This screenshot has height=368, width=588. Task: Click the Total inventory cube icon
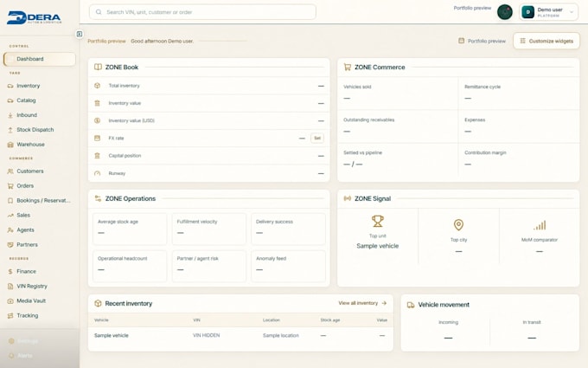coord(97,86)
